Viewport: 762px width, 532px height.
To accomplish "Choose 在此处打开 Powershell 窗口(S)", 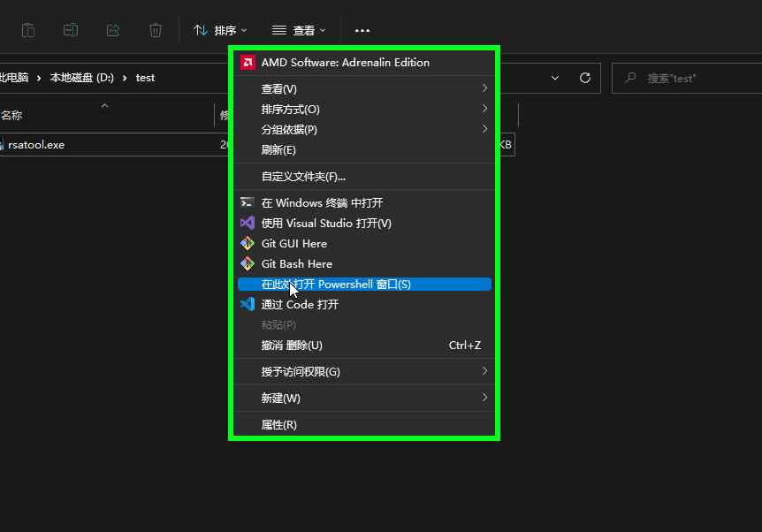I will [364, 285].
